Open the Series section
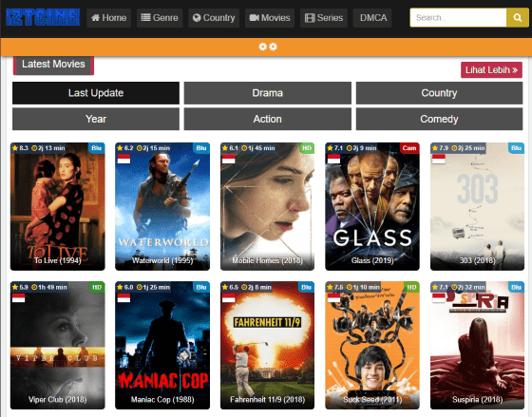The width and height of the screenshot is (532, 417). tap(324, 18)
